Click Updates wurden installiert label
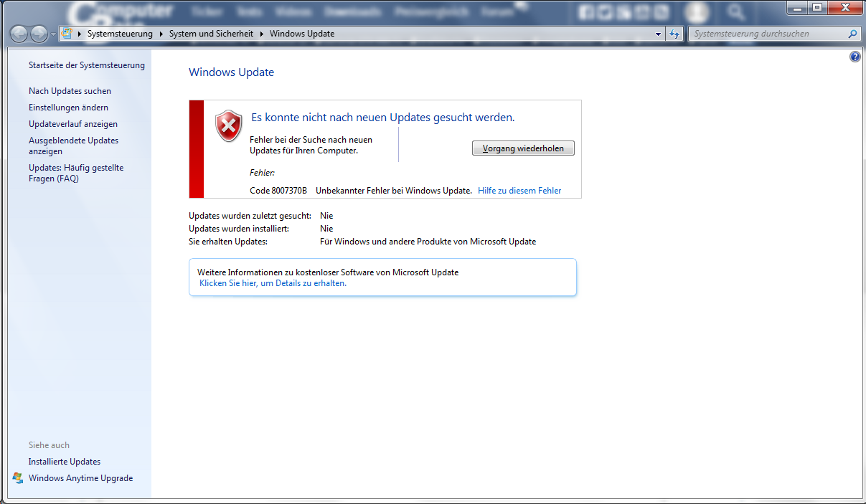Image resolution: width=866 pixels, height=504 pixels. [239, 229]
